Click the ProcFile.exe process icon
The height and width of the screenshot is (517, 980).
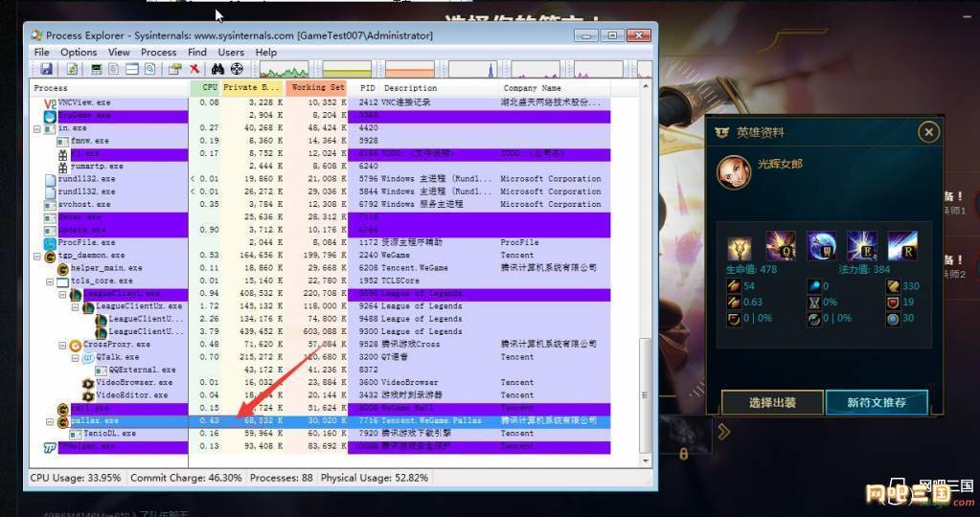coord(50,242)
